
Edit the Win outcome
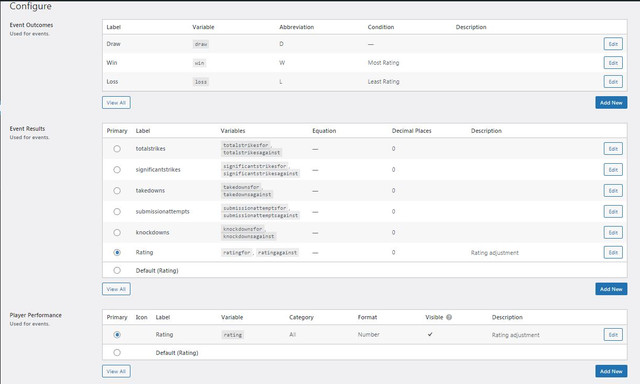[x=613, y=62]
